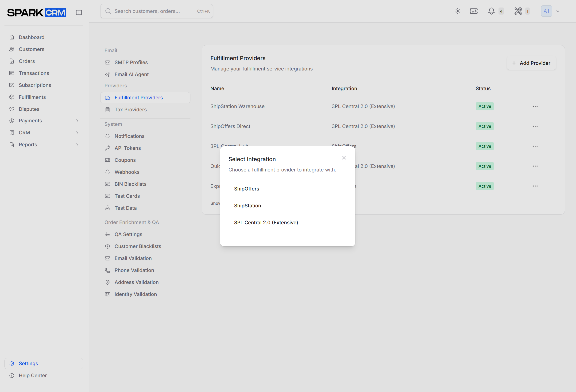Click the Settings gear icon

(x=12, y=364)
